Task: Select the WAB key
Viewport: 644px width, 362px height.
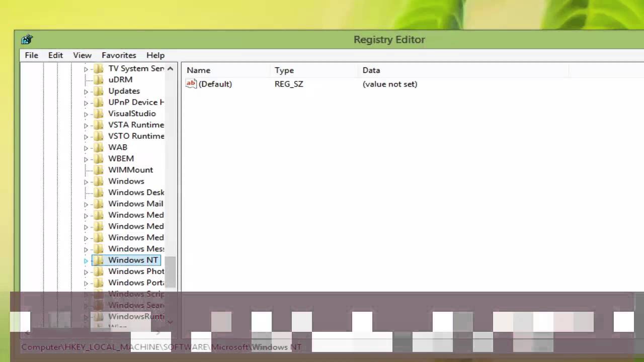Action: (x=118, y=147)
